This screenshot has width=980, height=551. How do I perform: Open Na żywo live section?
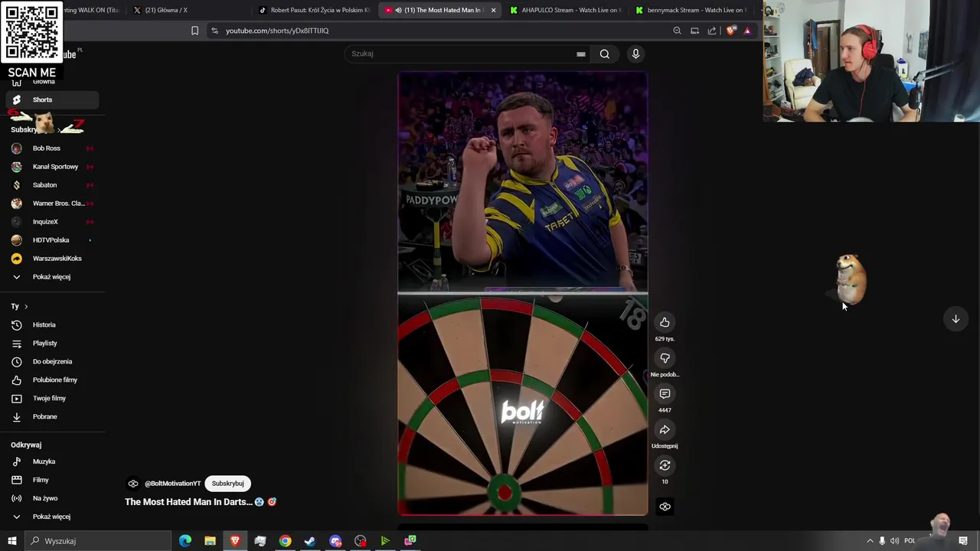[52, 498]
